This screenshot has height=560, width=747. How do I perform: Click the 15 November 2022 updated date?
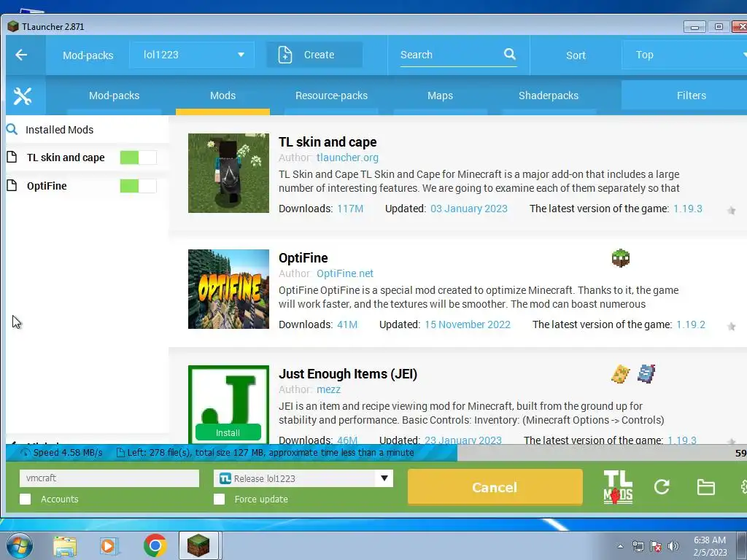coord(468,324)
